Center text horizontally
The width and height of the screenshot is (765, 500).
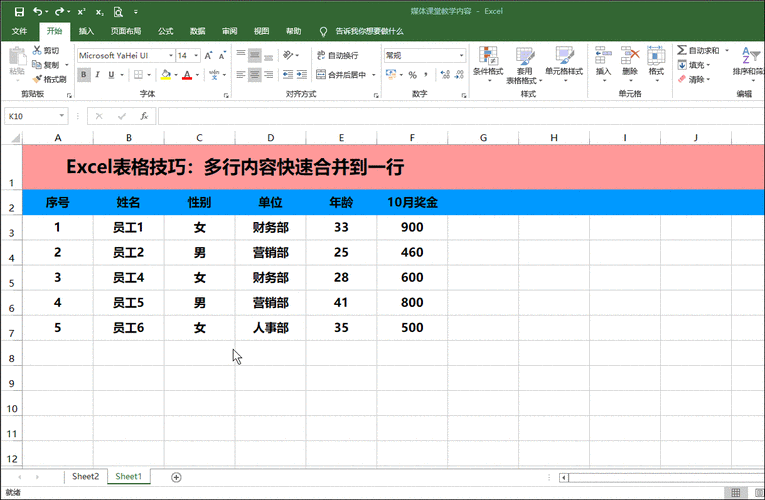point(255,75)
